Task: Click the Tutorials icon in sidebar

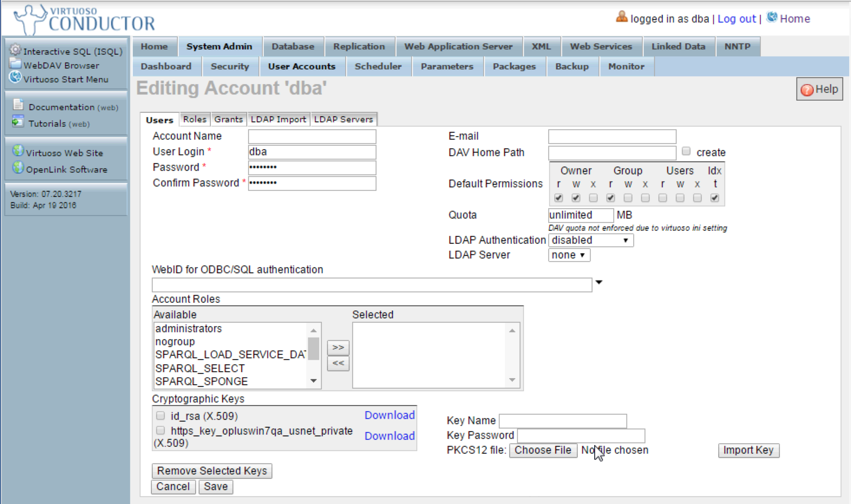Action: (x=18, y=121)
